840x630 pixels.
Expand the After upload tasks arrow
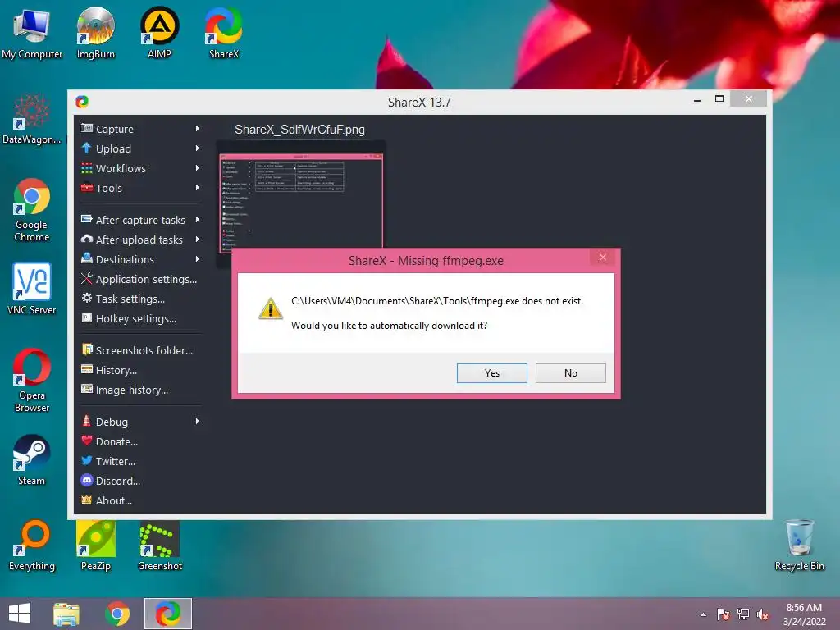click(x=197, y=240)
